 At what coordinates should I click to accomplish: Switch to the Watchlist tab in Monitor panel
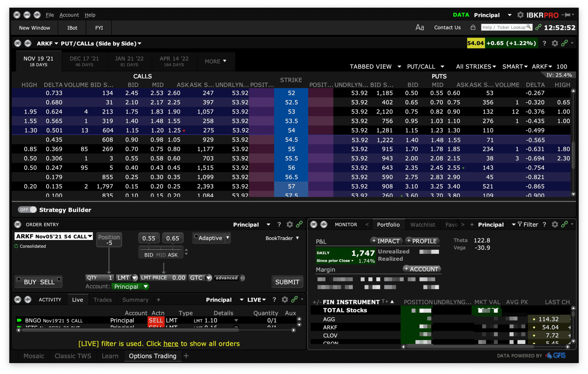coord(422,225)
